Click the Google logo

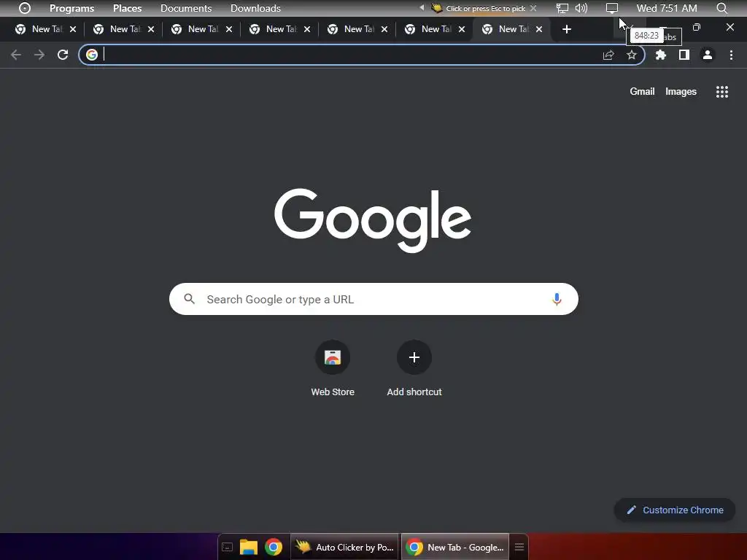(373, 220)
